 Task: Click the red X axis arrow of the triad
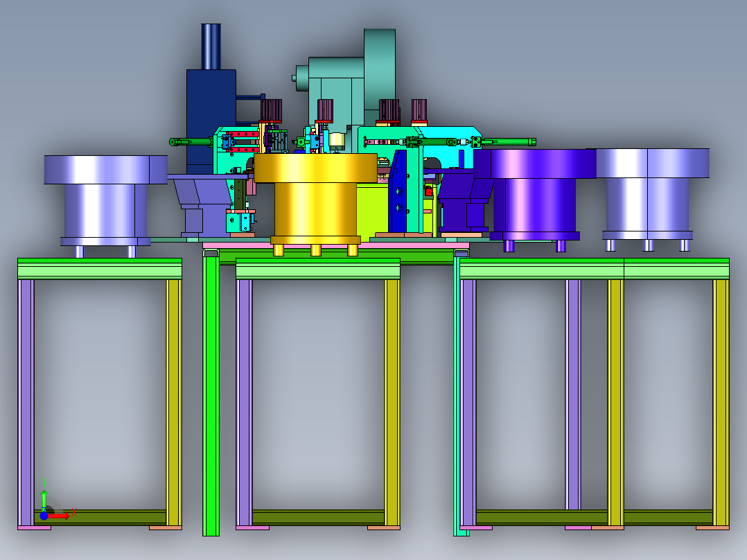(60, 516)
